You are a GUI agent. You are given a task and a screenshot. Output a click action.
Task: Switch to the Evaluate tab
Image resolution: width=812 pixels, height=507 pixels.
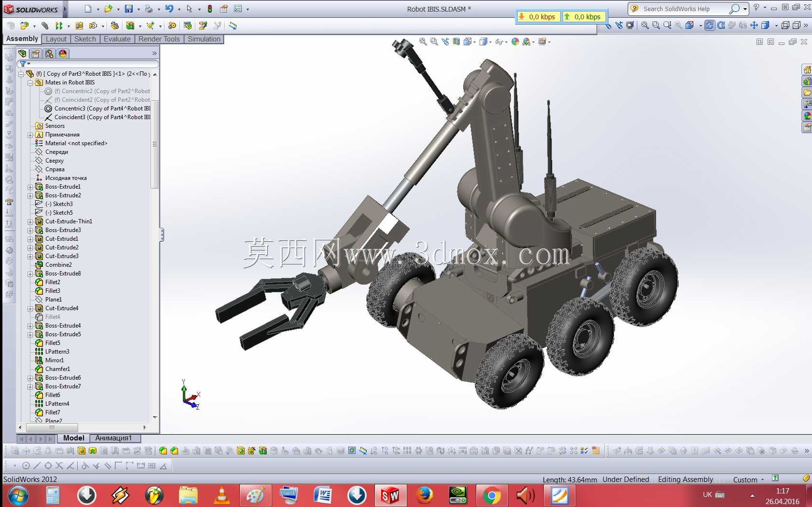(x=117, y=39)
